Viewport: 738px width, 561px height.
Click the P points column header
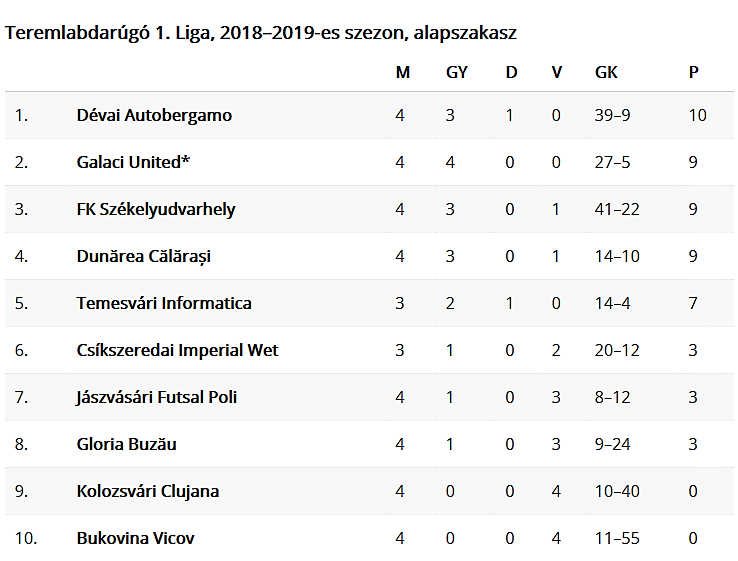click(x=693, y=72)
